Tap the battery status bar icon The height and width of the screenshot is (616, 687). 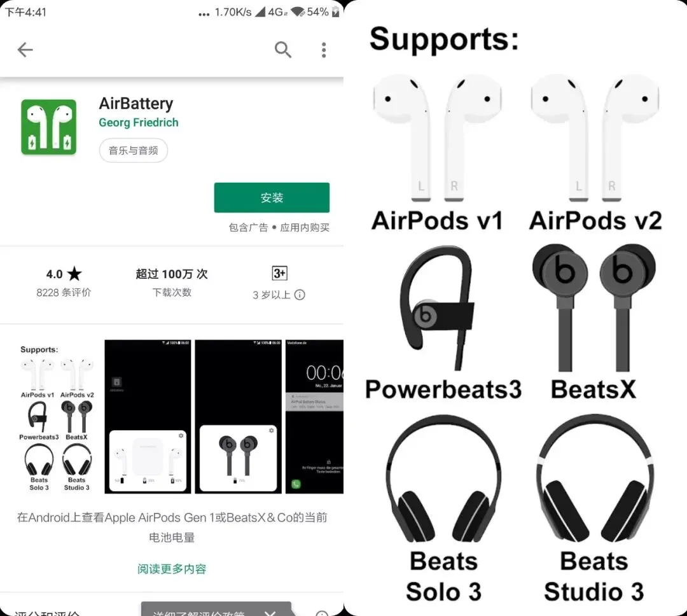tap(336, 12)
